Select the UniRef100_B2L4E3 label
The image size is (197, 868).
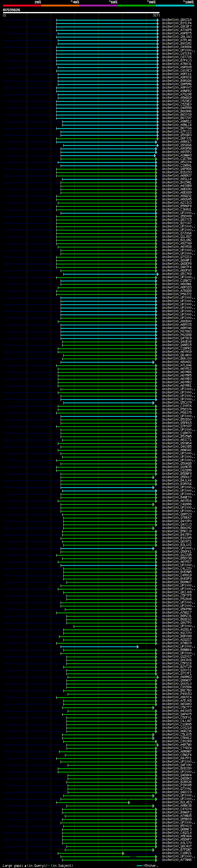point(177,802)
